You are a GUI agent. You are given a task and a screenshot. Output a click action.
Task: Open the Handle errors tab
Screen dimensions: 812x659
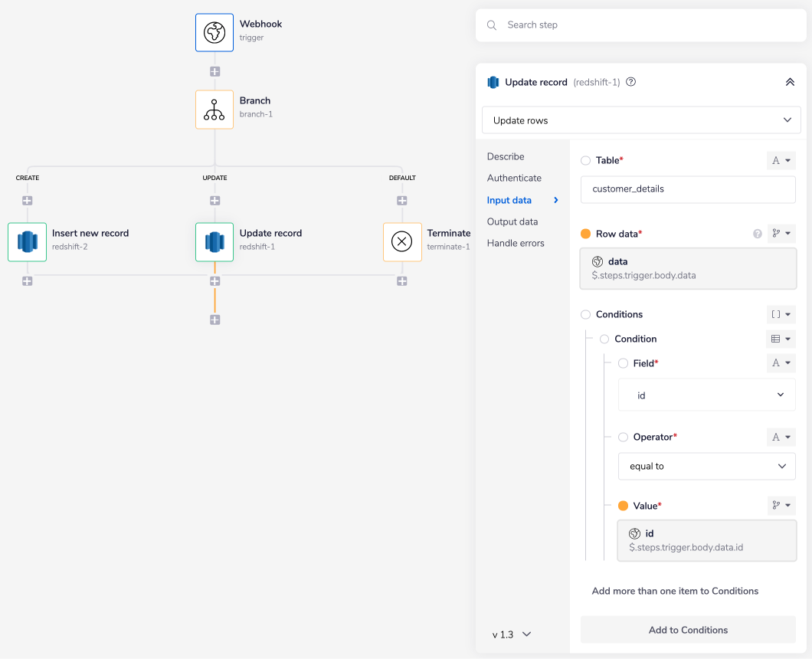click(x=517, y=243)
